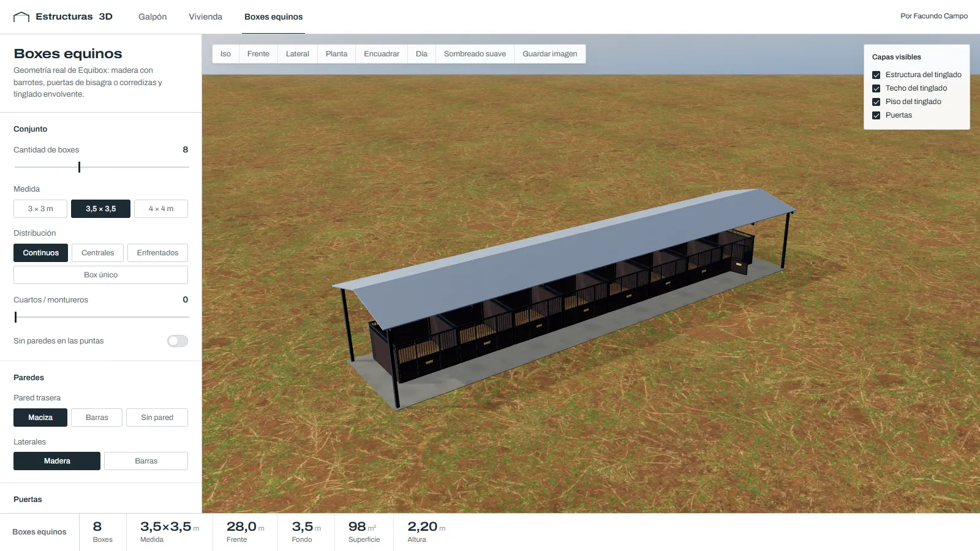Viewport: 980px width, 551px height.
Task: Set Pared trasera to Sin pared
Action: click(157, 418)
